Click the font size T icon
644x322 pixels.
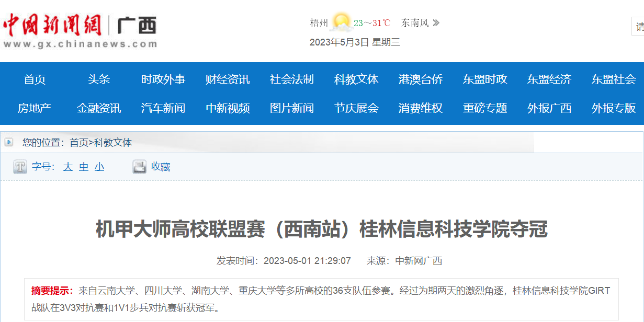click(x=20, y=167)
